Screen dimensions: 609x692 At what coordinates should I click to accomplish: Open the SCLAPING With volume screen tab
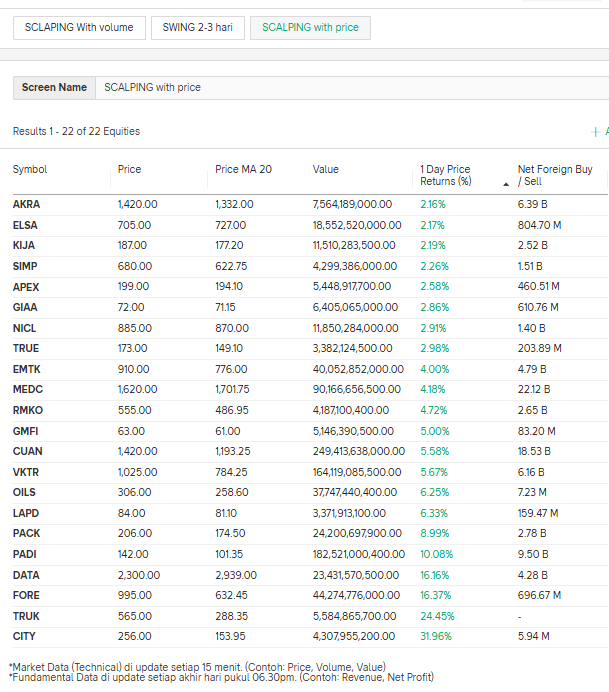click(x=79, y=28)
